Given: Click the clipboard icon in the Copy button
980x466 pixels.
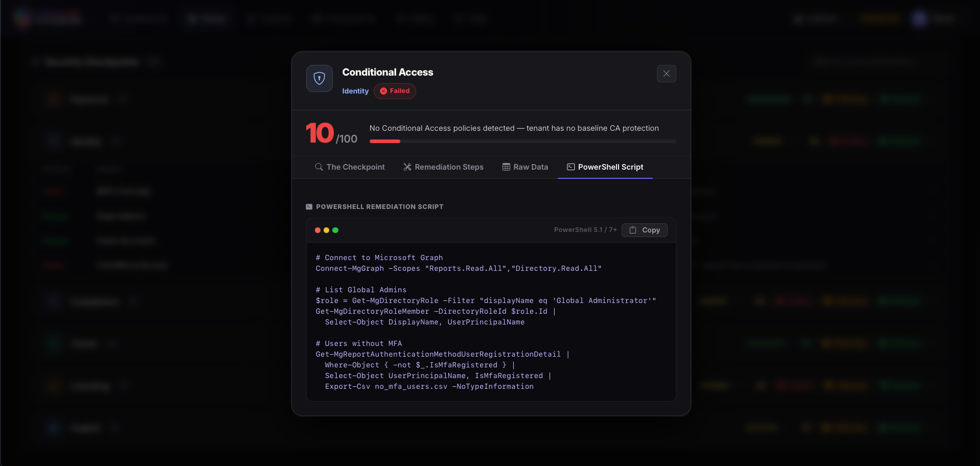Looking at the screenshot, I should coord(633,230).
